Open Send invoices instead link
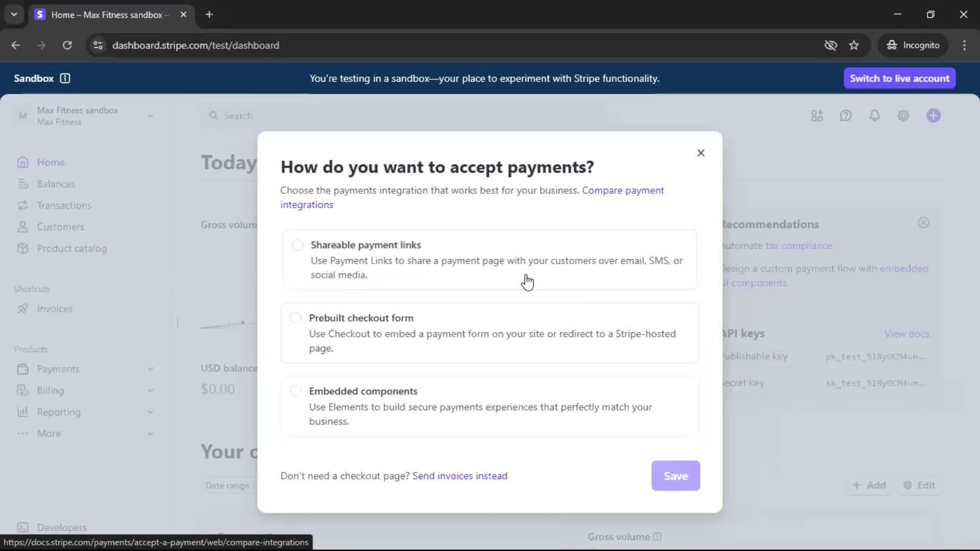 [x=459, y=476]
